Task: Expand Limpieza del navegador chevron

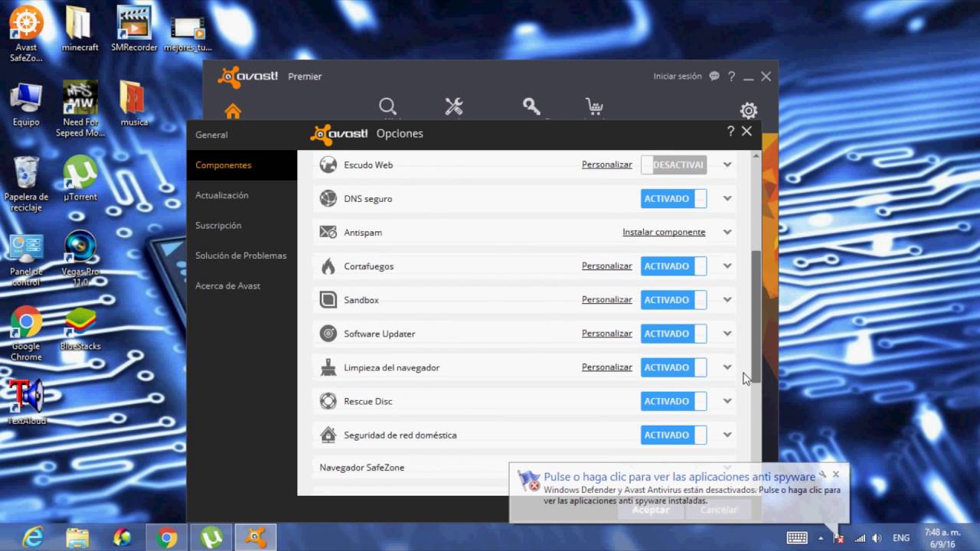Action: click(x=727, y=367)
